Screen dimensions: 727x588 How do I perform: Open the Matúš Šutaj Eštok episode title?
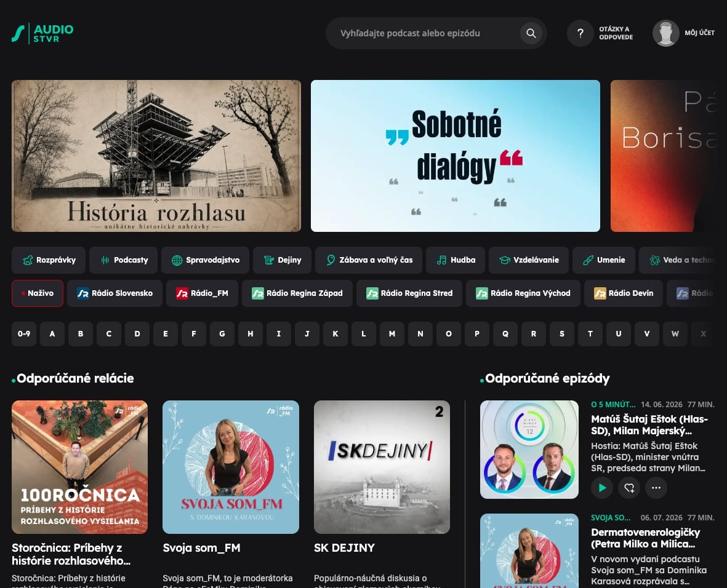point(649,425)
